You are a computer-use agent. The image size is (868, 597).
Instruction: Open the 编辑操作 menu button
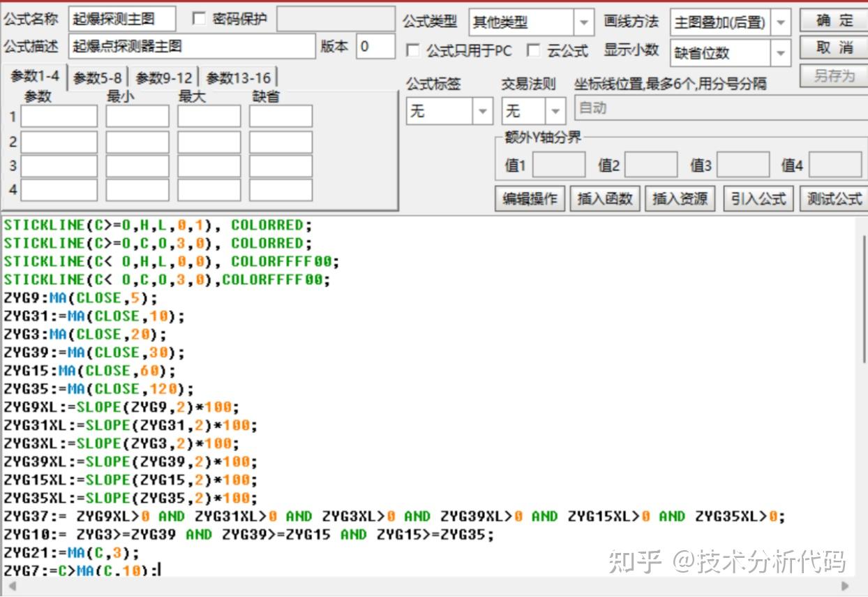[530, 198]
